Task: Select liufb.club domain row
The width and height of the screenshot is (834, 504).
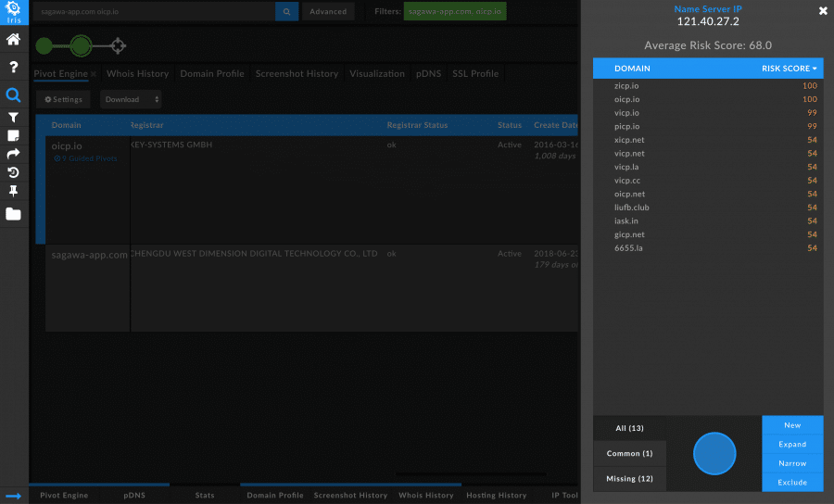Action: (x=708, y=208)
